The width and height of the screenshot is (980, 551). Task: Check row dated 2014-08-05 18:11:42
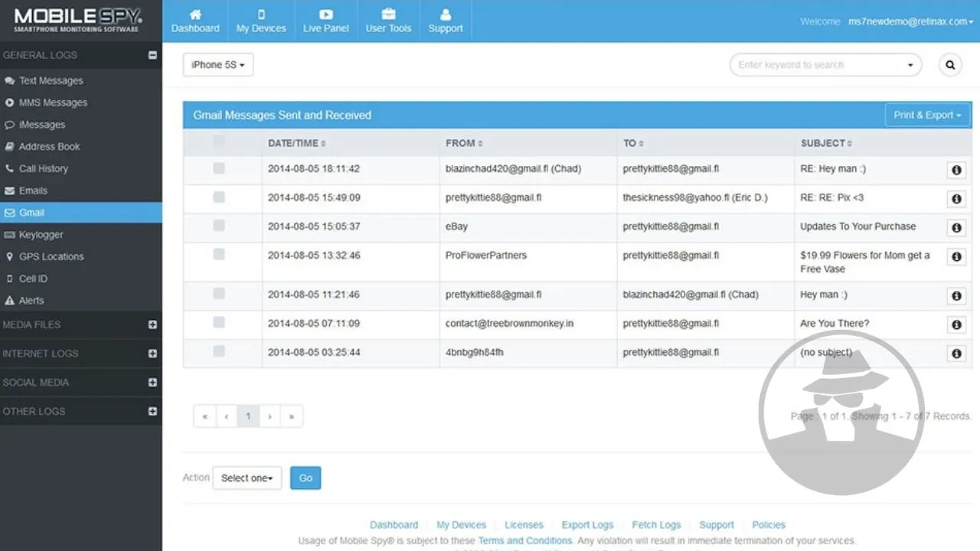[x=219, y=168]
